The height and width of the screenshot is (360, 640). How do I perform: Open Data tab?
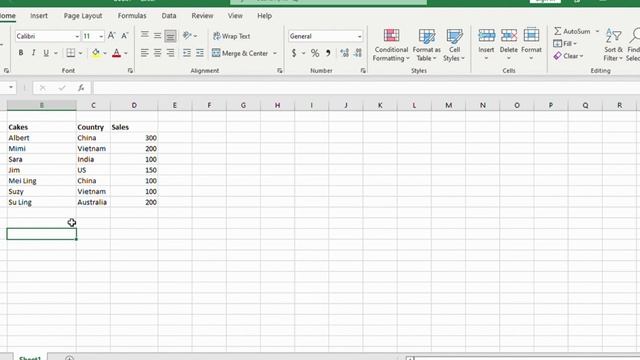[169, 16]
